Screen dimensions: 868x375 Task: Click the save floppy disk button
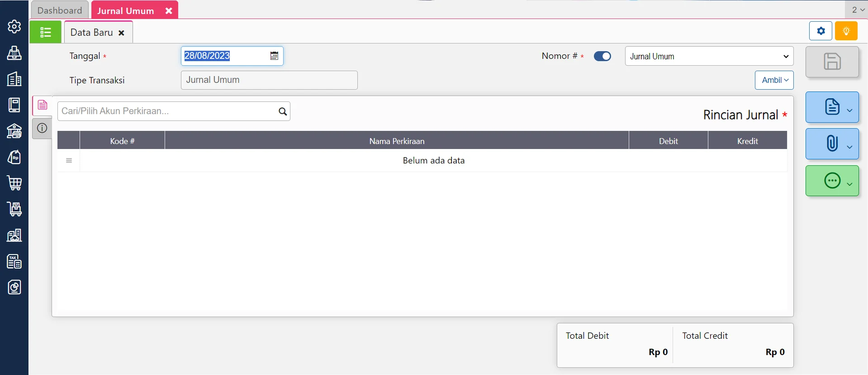point(831,62)
